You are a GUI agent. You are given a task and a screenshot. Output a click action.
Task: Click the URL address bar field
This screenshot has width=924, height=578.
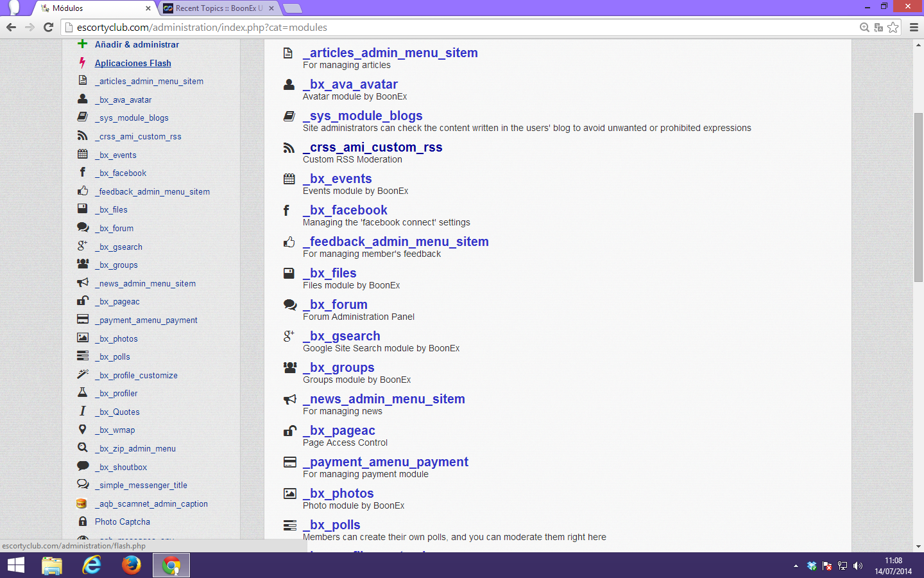pyautogui.click(x=449, y=28)
